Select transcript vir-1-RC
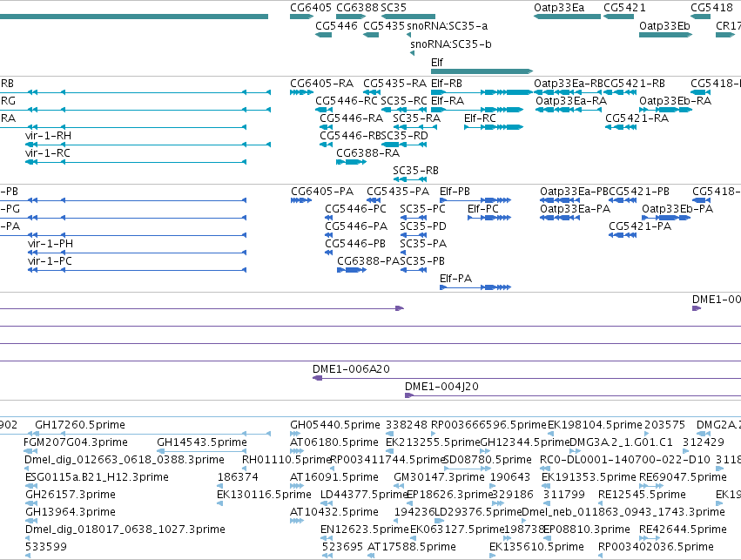 coord(48,153)
